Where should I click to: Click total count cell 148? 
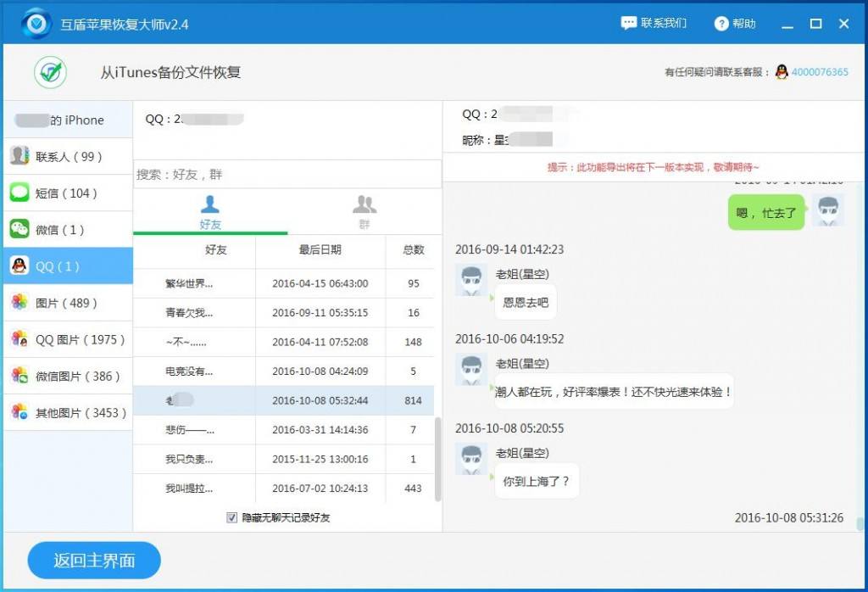pyautogui.click(x=413, y=343)
